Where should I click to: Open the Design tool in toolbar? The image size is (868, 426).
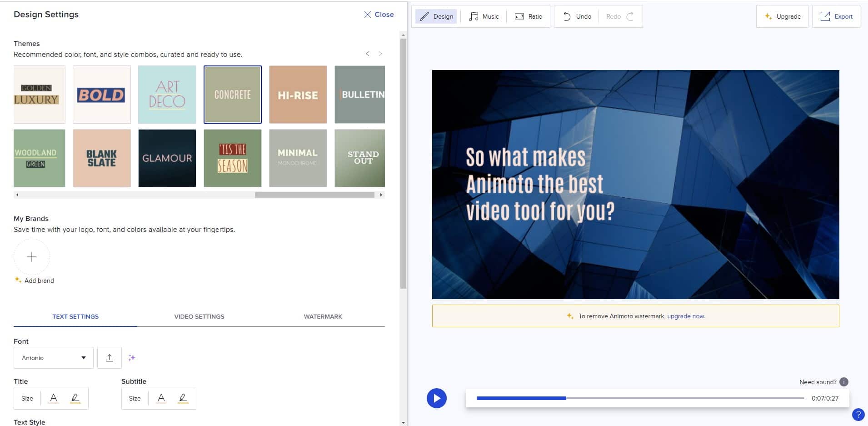436,16
